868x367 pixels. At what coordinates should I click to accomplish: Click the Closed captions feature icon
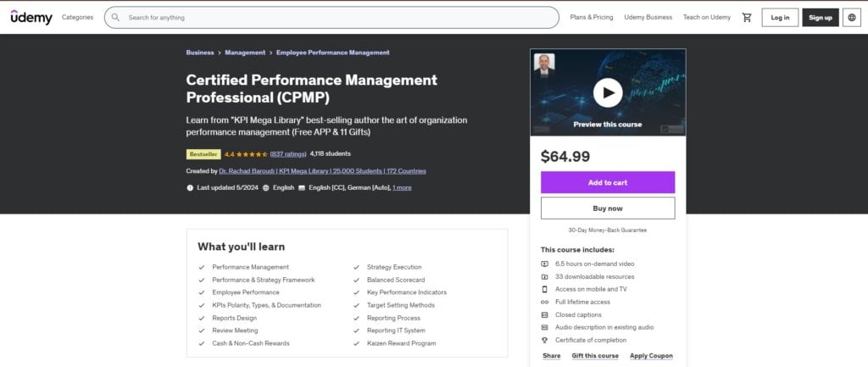545,315
